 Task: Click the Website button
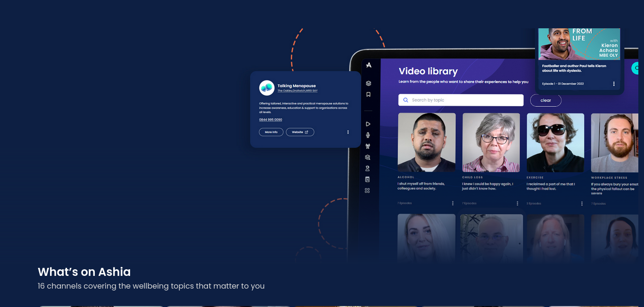click(x=300, y=132)
